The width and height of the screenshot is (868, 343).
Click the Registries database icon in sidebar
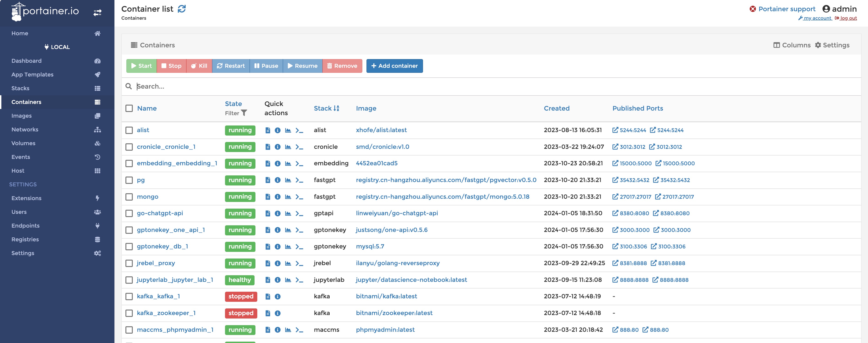pos(97,240)
